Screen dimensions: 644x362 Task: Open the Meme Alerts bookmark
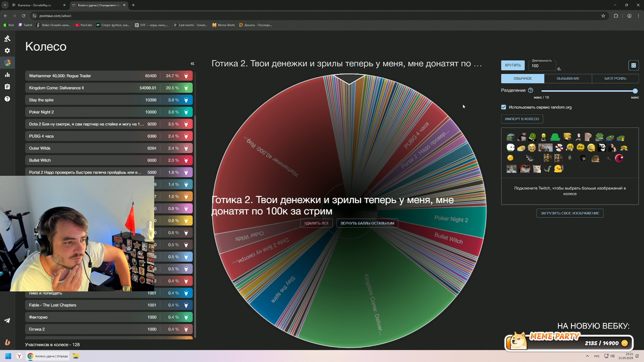click(223, 25)
